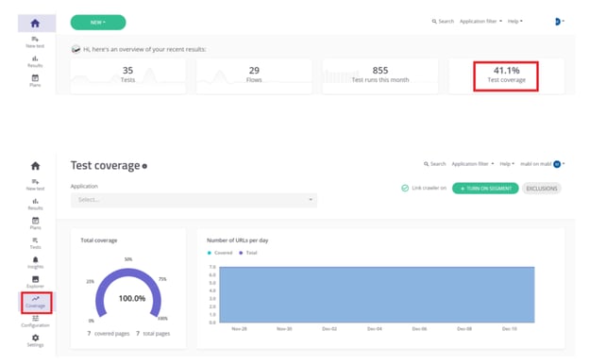Go to the highlighted home icon in upper sidebar
The width and height of the screenshot is (589, 364).
click(35, 24)
